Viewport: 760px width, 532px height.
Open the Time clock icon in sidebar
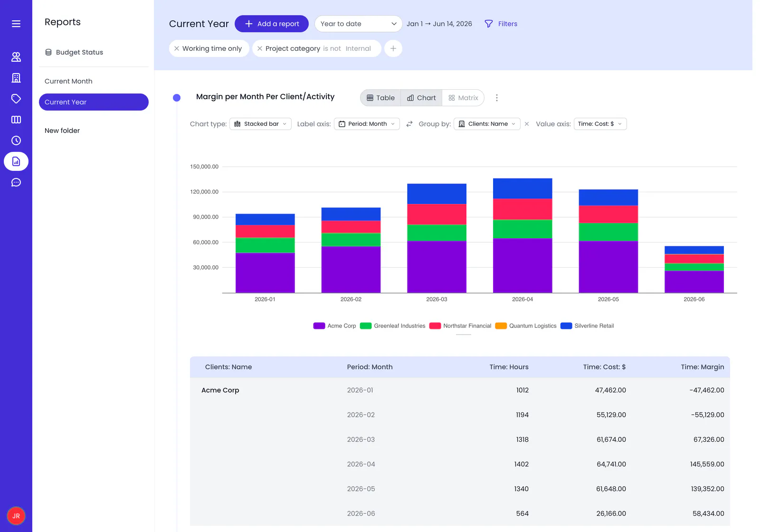point(16,140)
